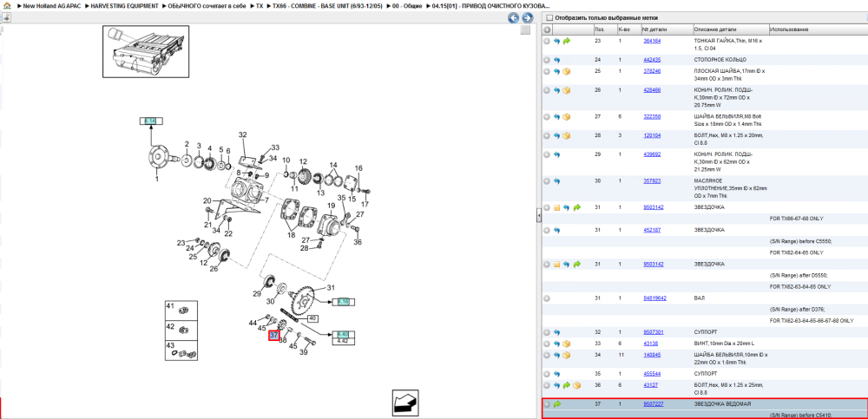Click blue arrow icon in row 384164

pos(557,41)
